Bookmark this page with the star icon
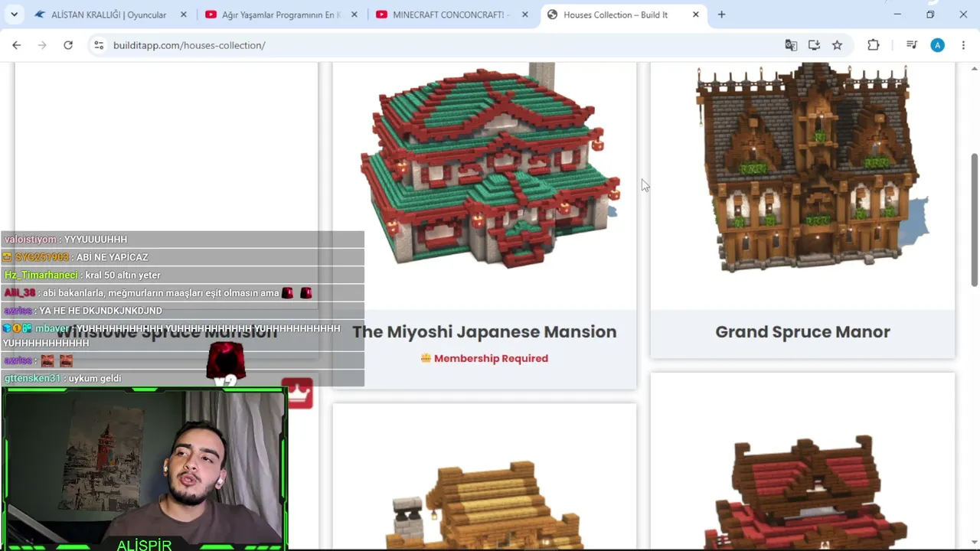 click(x=837, y=45)
